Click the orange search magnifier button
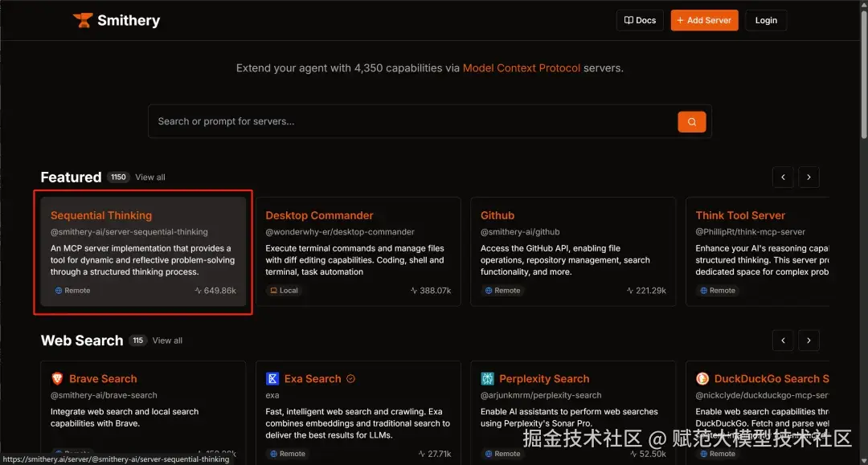Screen dimensions: 868x465 point(692,121)
